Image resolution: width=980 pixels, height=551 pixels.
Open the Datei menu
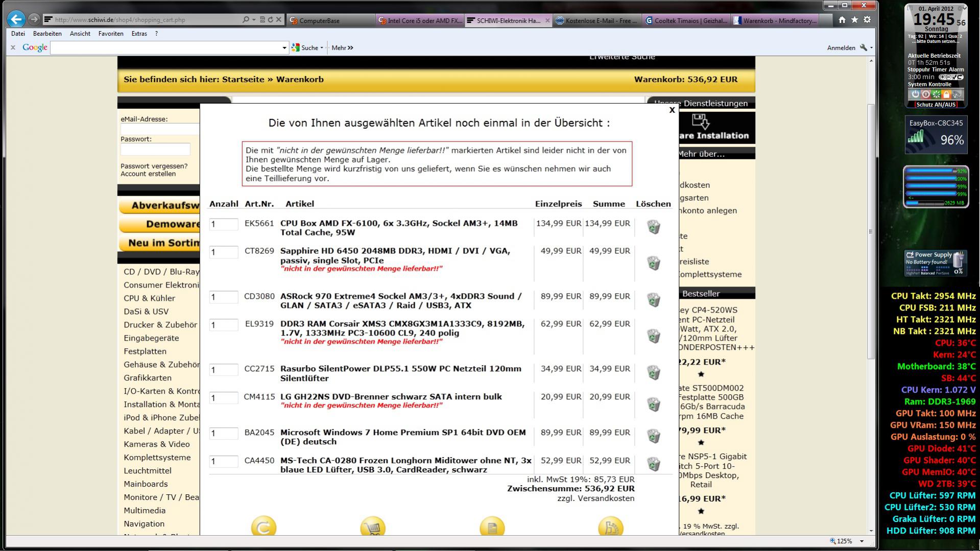click(18, 34)
